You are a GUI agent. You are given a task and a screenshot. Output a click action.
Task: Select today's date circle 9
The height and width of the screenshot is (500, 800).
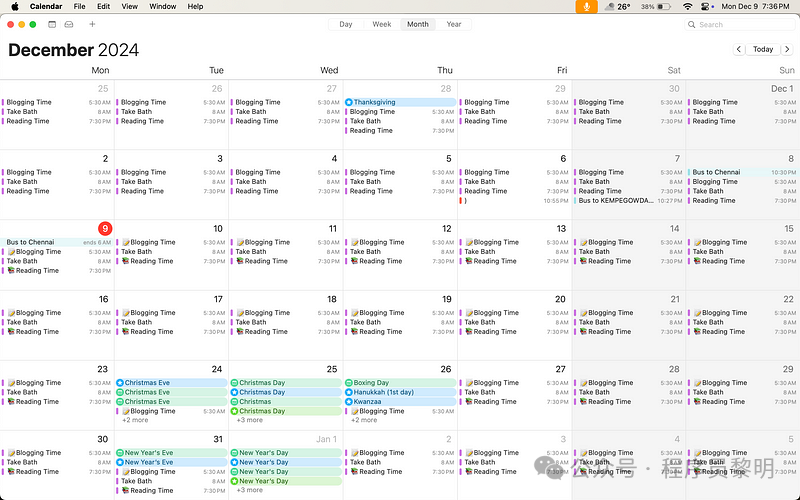(x=105, y=229)
